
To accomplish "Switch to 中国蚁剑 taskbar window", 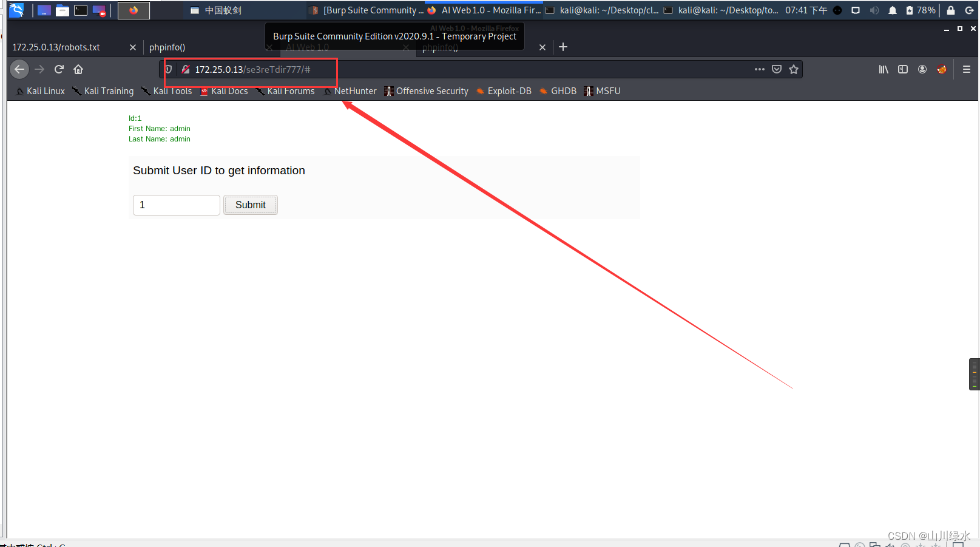I will pos(215,10).
